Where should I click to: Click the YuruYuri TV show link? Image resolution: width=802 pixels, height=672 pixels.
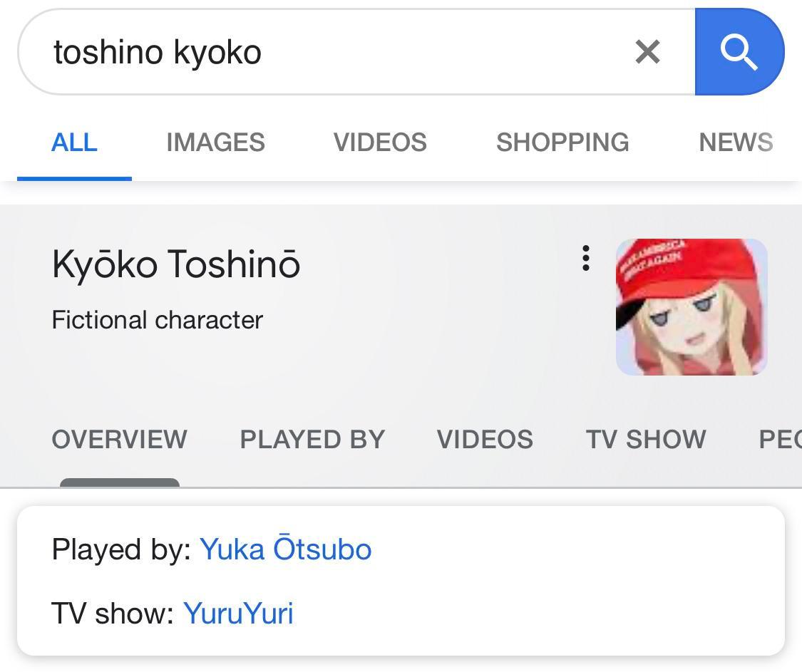coord(238,613)
